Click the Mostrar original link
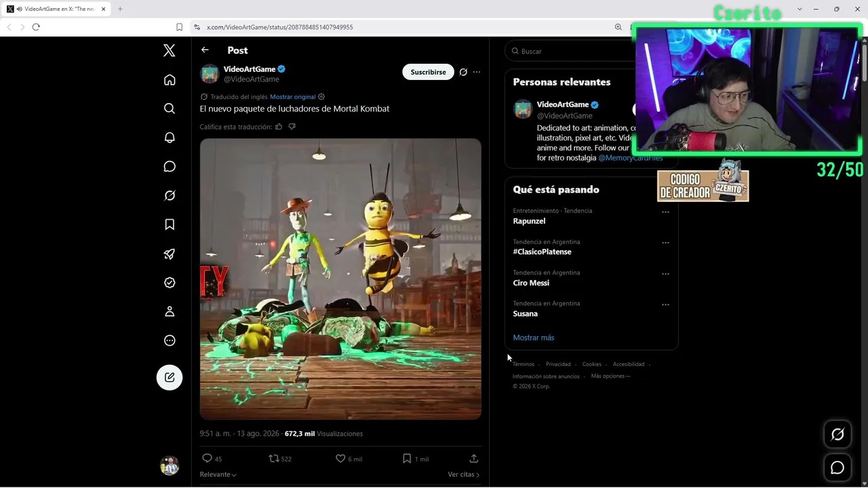 [293, 97]
